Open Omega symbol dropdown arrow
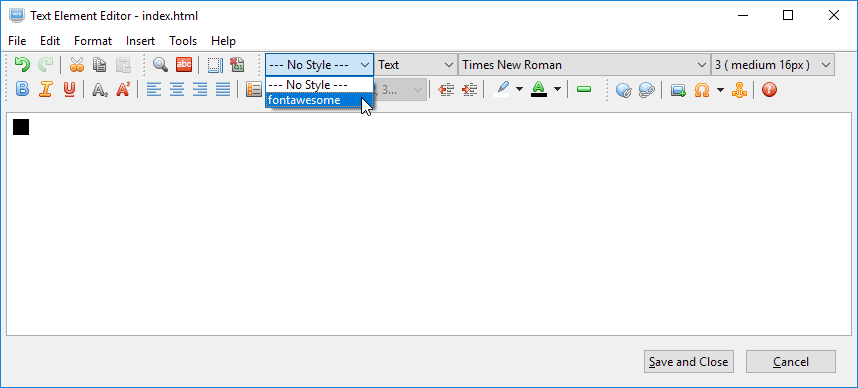This screenshot has height=388, width=858. coord(720,90)
